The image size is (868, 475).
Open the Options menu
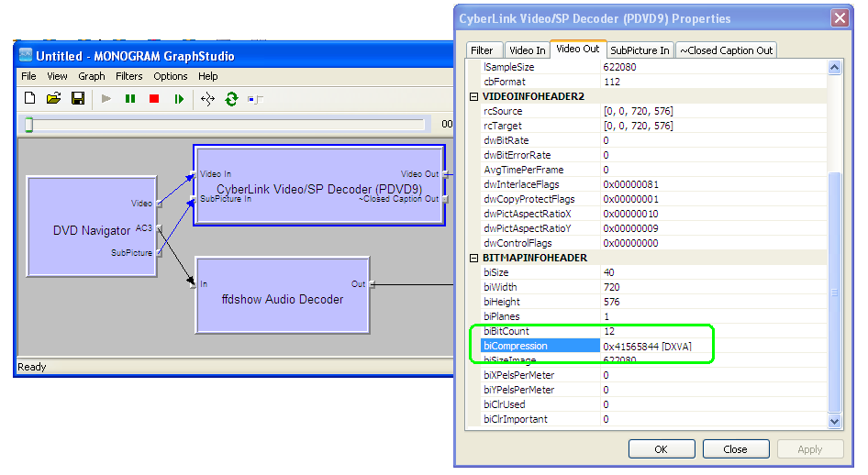click(171, 76)
